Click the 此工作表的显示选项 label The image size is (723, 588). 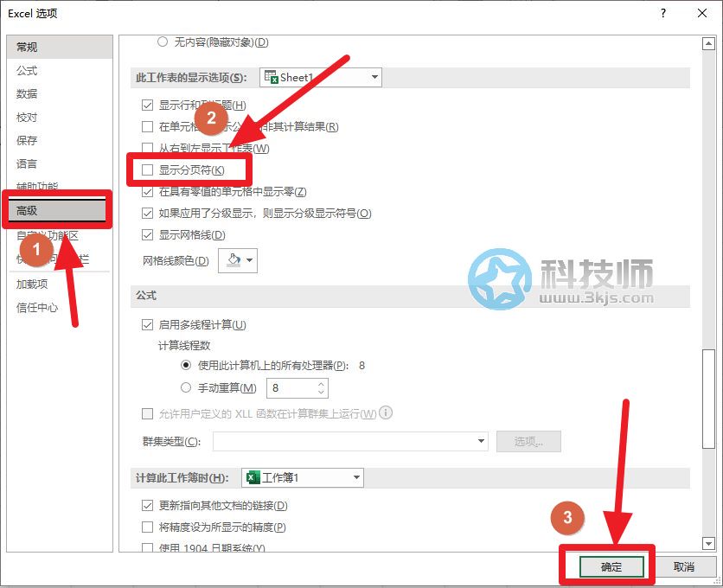pyautogui.click(x=191, y=78)
